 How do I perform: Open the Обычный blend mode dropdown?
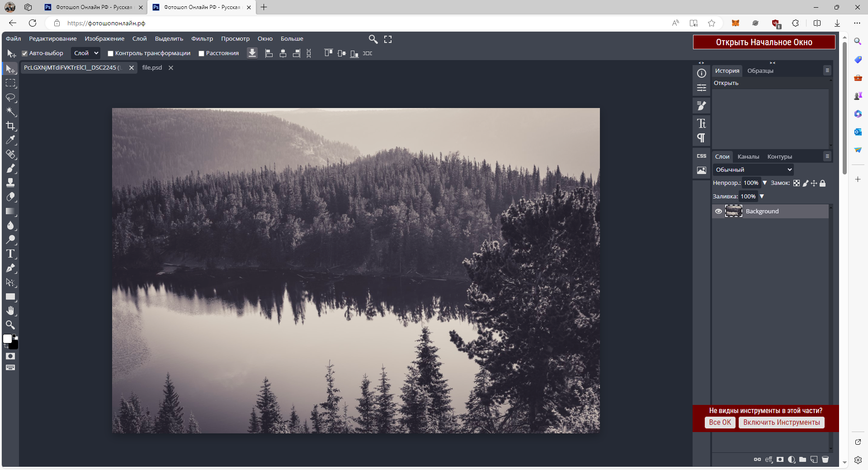(x=753, y=170)
